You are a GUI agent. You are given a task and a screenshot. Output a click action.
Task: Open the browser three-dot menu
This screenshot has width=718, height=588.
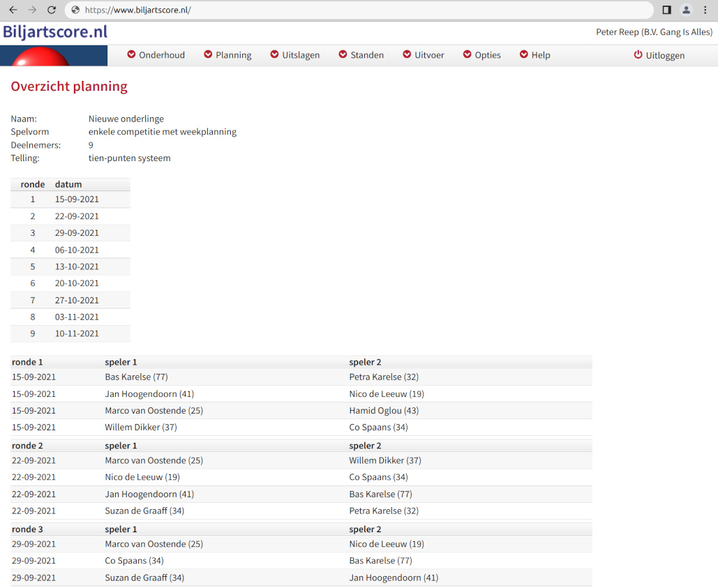click(x=705, y=10)
